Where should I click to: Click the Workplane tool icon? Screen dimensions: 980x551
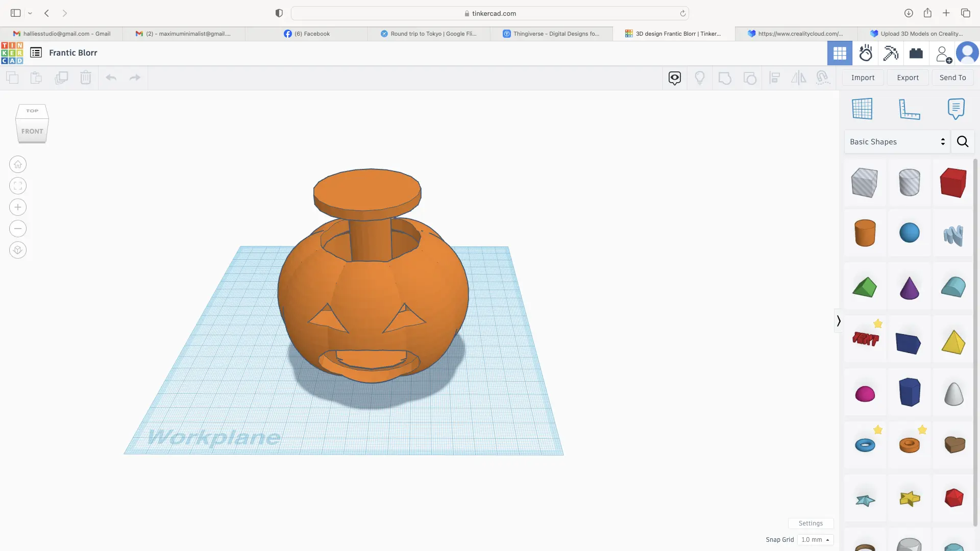tap(862, 109)
